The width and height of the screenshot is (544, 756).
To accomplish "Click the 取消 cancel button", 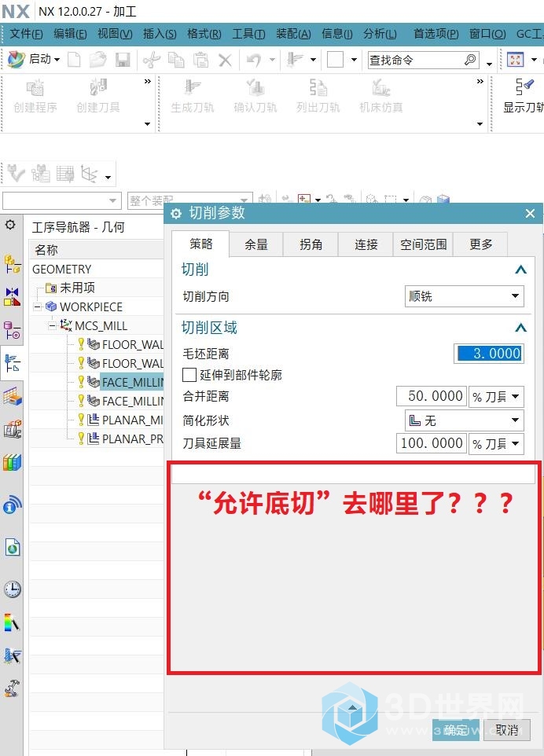I will pyautogui.click(x=507, y=730).
